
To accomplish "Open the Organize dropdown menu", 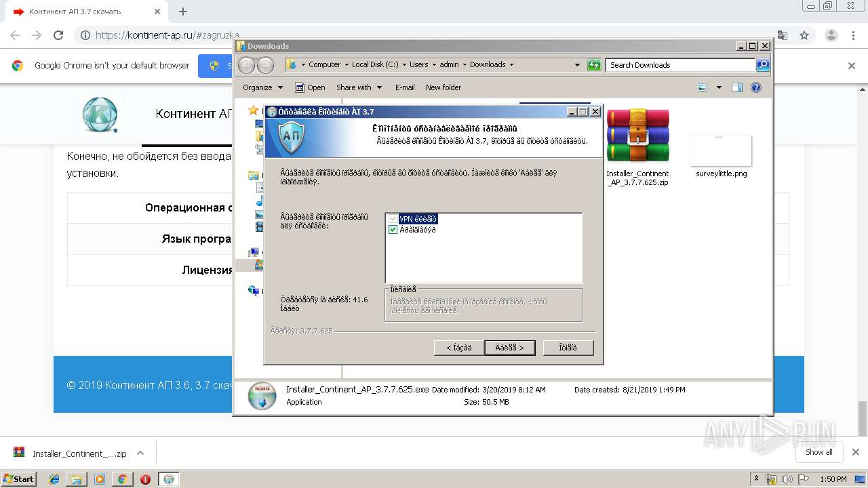I will pos(262,87).
